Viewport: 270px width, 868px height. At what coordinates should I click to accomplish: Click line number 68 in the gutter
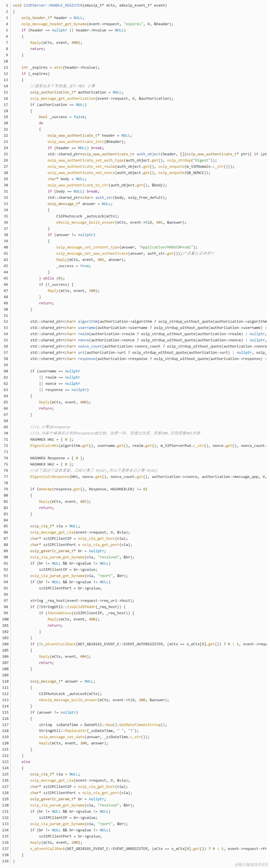[6, 421]
